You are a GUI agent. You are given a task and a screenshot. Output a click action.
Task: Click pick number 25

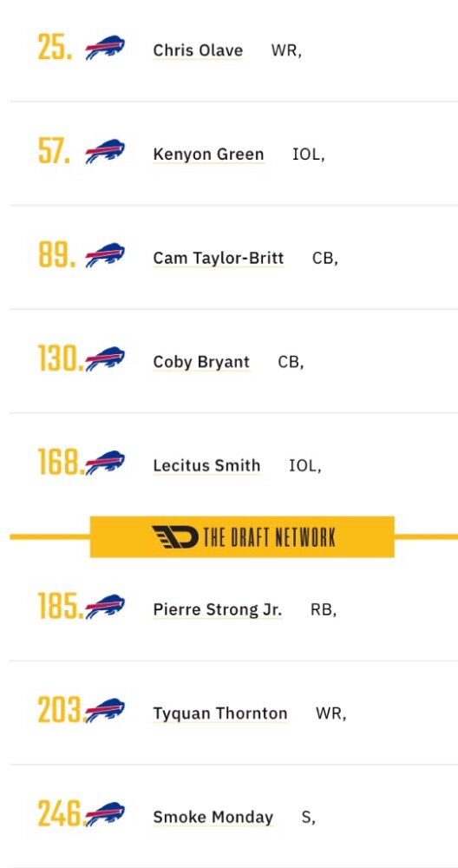click(x=55, y=48)
